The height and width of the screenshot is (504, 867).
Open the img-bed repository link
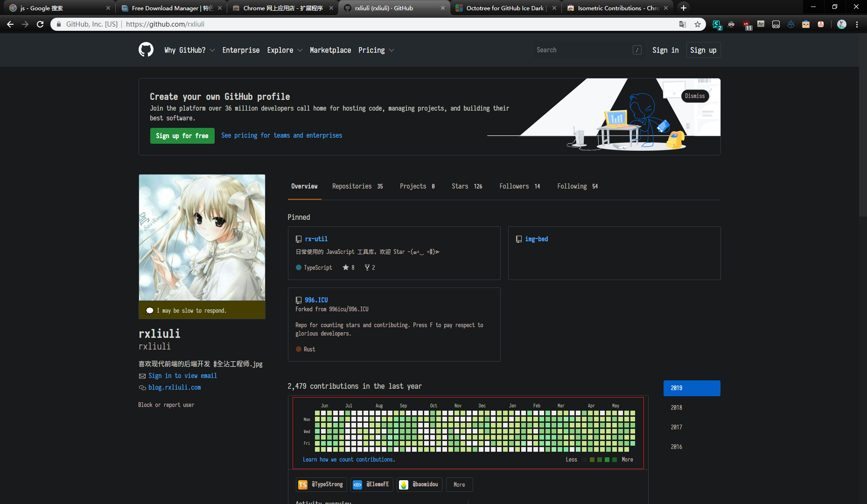536,239
